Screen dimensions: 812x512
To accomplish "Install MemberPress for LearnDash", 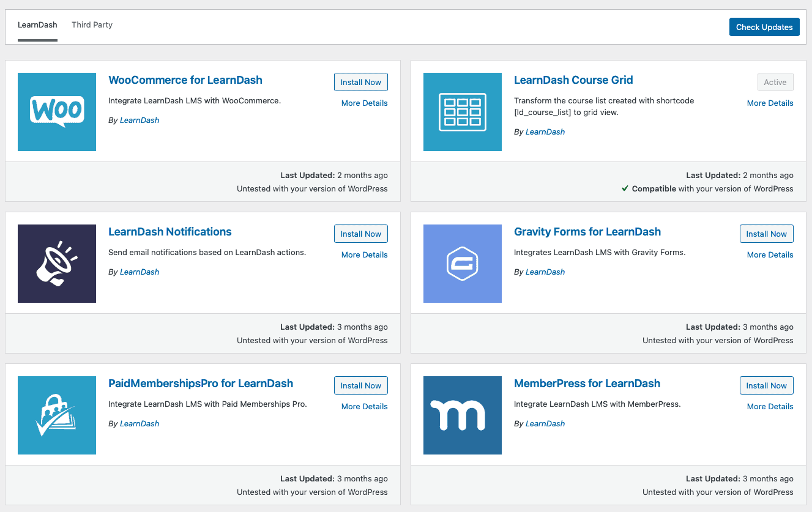I will [x=767, y=385].
